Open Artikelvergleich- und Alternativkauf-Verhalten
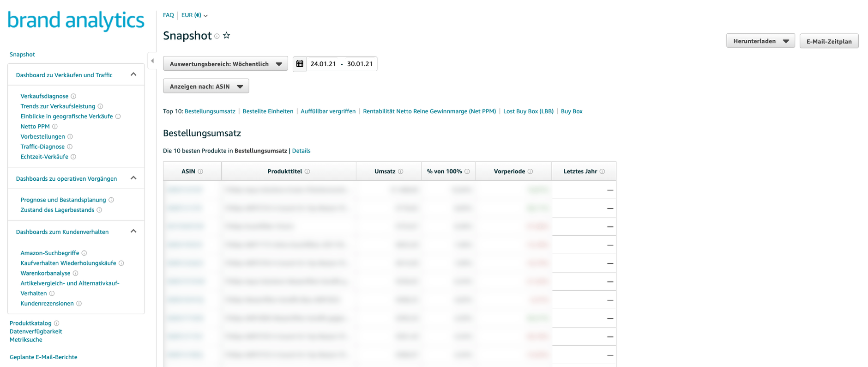This screenshot has height=367, width=868. point(70,288)
